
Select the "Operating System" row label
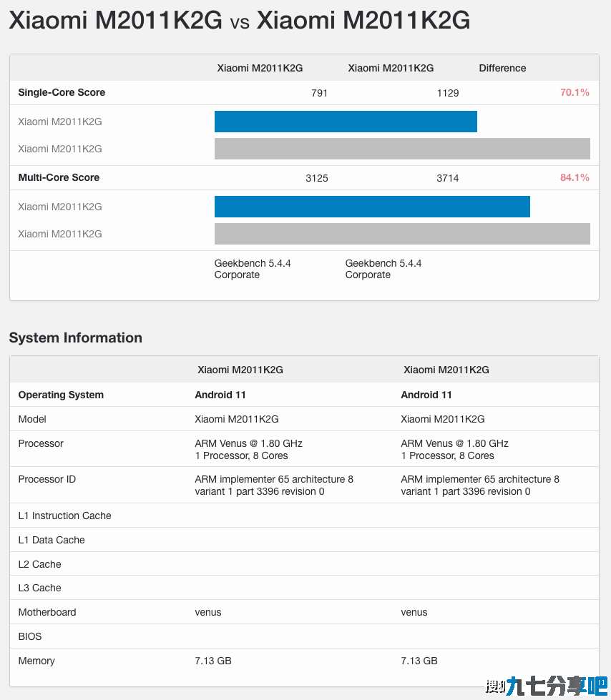click(61, 395)
